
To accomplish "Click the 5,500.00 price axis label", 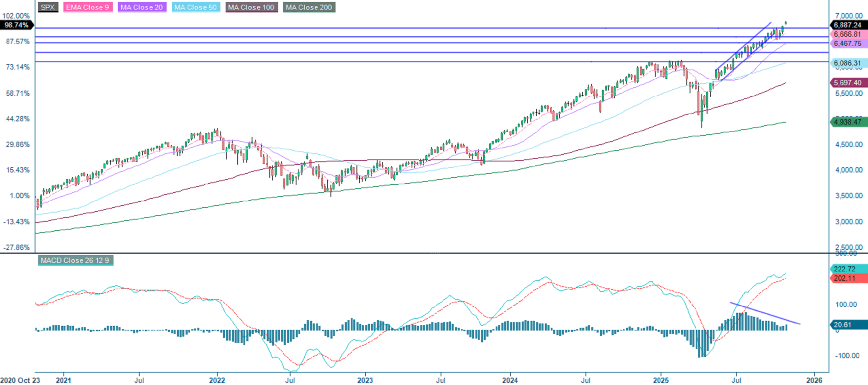I will point(849,93).
